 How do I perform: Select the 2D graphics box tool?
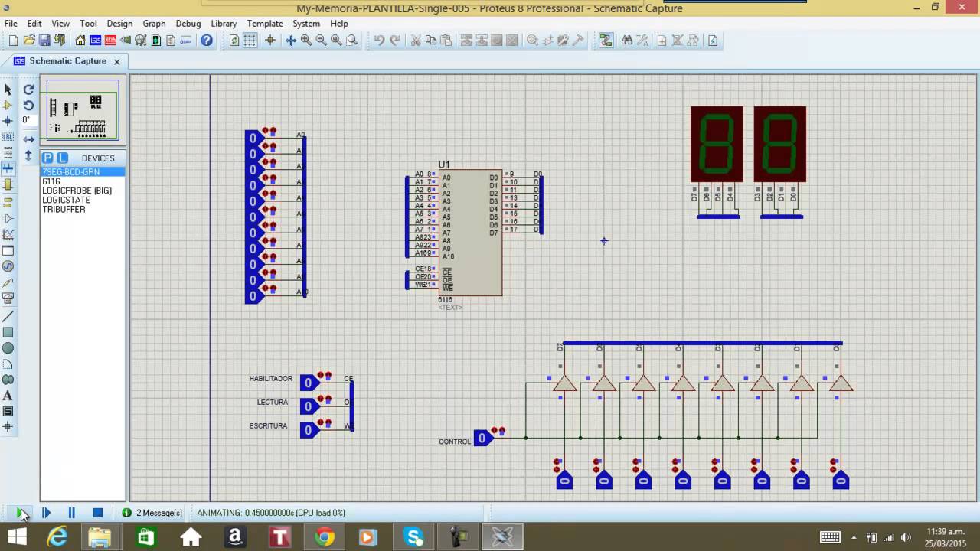click(x=8, y=332)
